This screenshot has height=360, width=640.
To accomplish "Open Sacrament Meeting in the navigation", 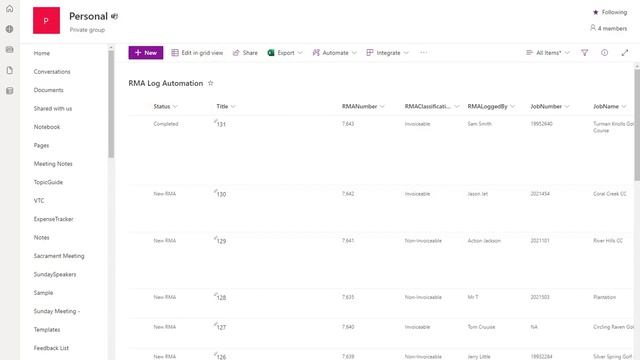I will point(59,256).
